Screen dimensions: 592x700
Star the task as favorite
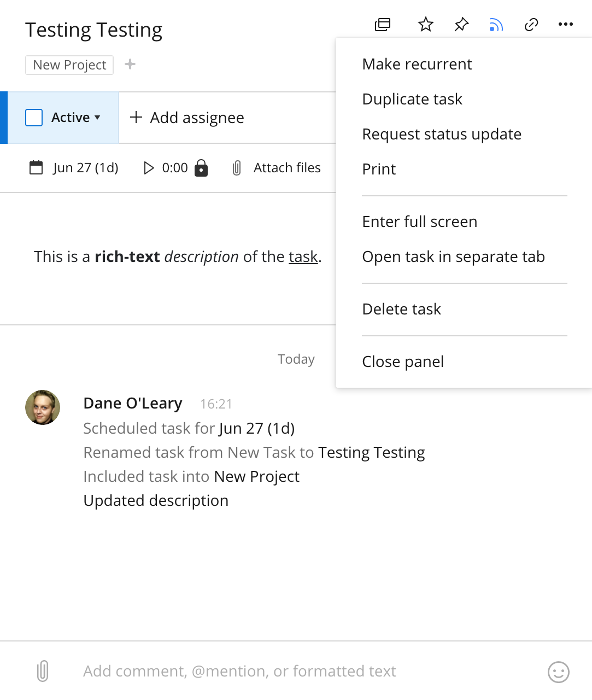426,25
